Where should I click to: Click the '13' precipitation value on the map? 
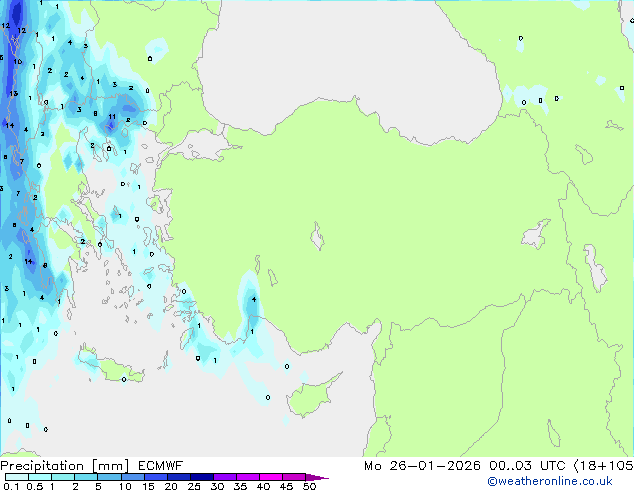[14, 93]
